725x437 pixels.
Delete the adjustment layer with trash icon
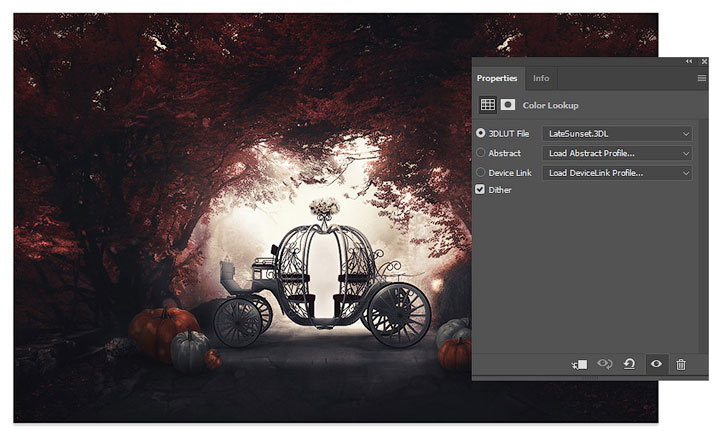point(681,364)
